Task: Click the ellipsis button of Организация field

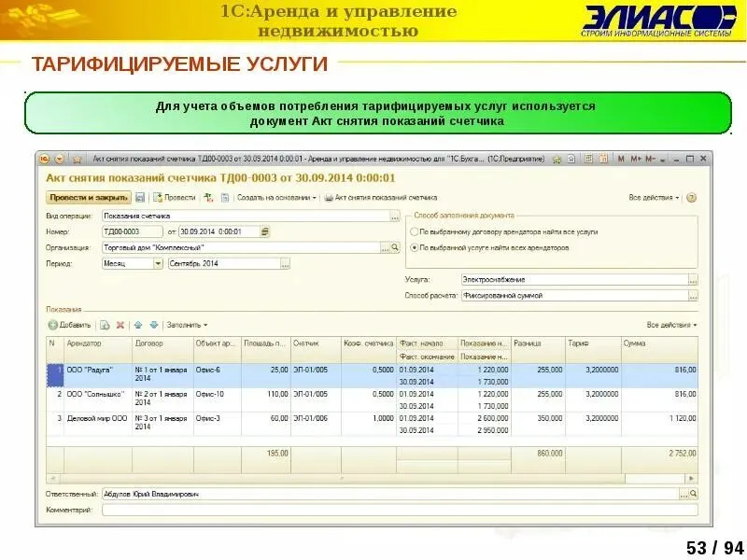Action: pos(386,247)
